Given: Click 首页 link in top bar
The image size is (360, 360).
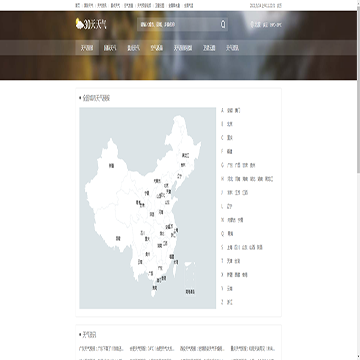Looking at the screenshot, I should tap(78, 6).
